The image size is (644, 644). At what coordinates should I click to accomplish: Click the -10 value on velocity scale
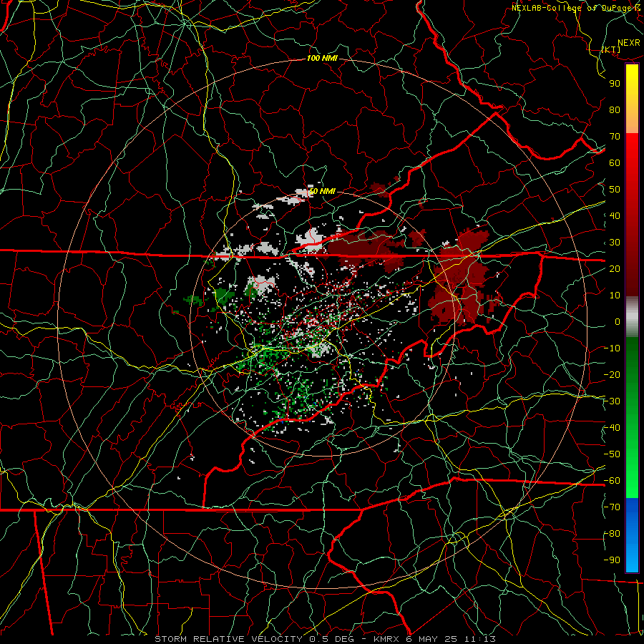612,348
